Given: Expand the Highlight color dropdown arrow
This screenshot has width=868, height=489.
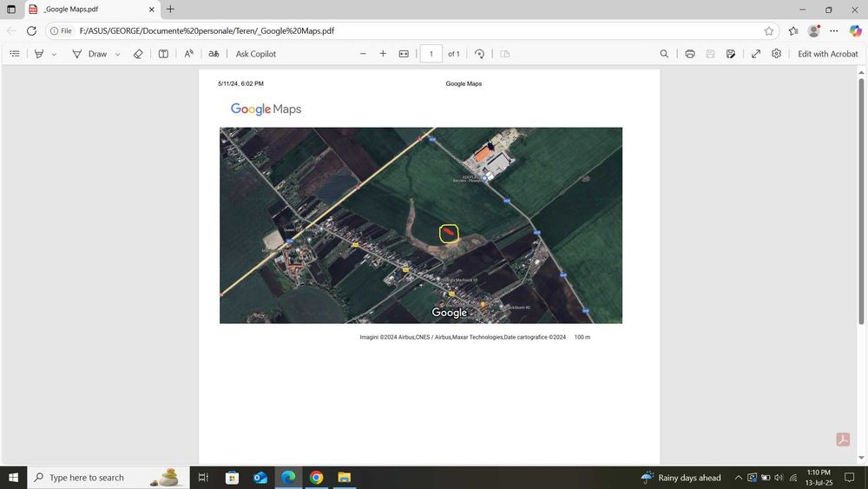Looking at the screenshot, I should [x=54, y=54].
